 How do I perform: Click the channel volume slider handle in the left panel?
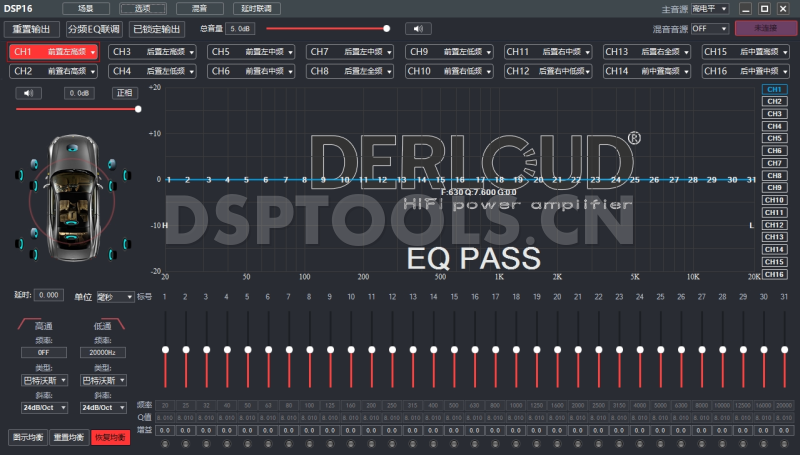pyautogui.click(x=138, y=109)
